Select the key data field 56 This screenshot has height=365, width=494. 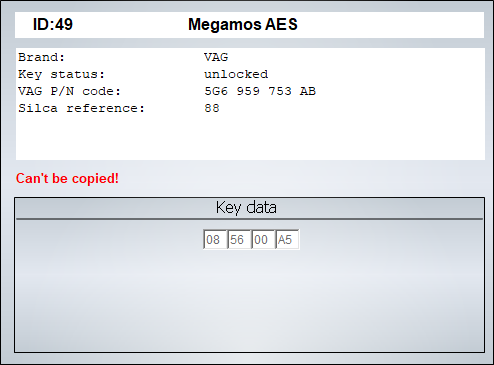pos(239,240)
